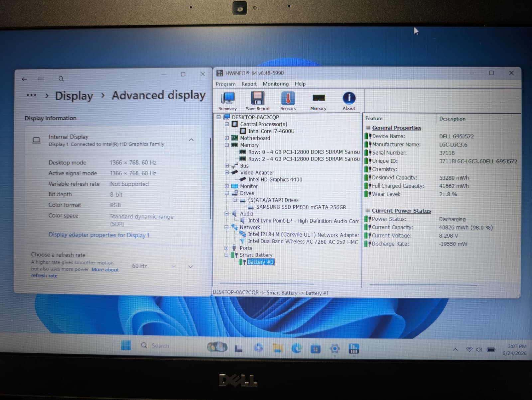The height and width of the screenshot is (400, 532).
Task: Open the Microsoft Store taskbar icon
Action: pyautogui.click(x=316, y=349)
